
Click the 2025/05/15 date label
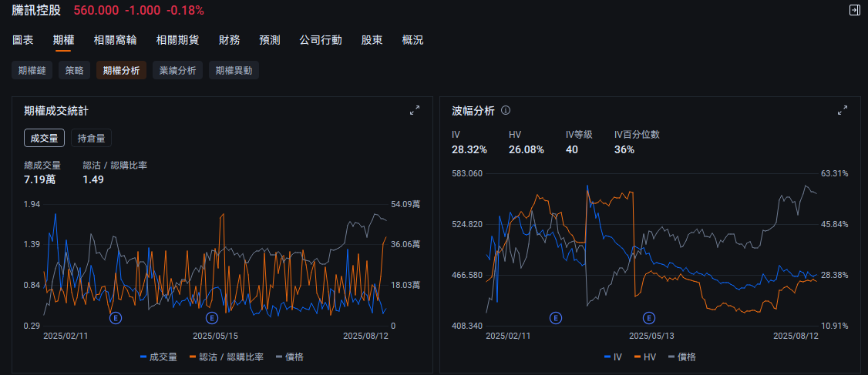pyautogui.click(x=214, y=336)
